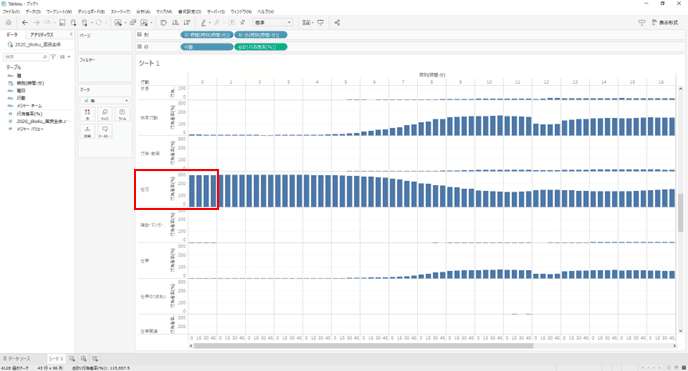This screenshot has height=371, width=688.
Task: Go back with the undo arrow
Action: click(x=25, y=22)
